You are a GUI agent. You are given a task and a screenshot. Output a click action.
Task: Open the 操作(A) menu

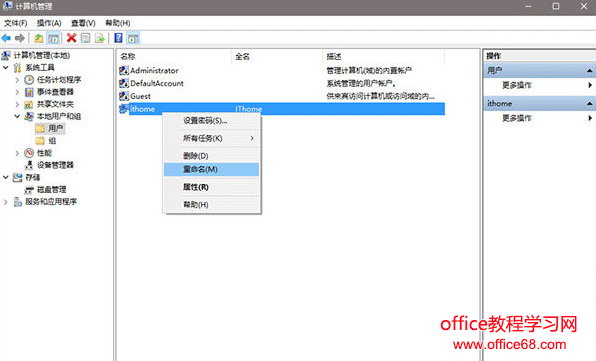49,23
